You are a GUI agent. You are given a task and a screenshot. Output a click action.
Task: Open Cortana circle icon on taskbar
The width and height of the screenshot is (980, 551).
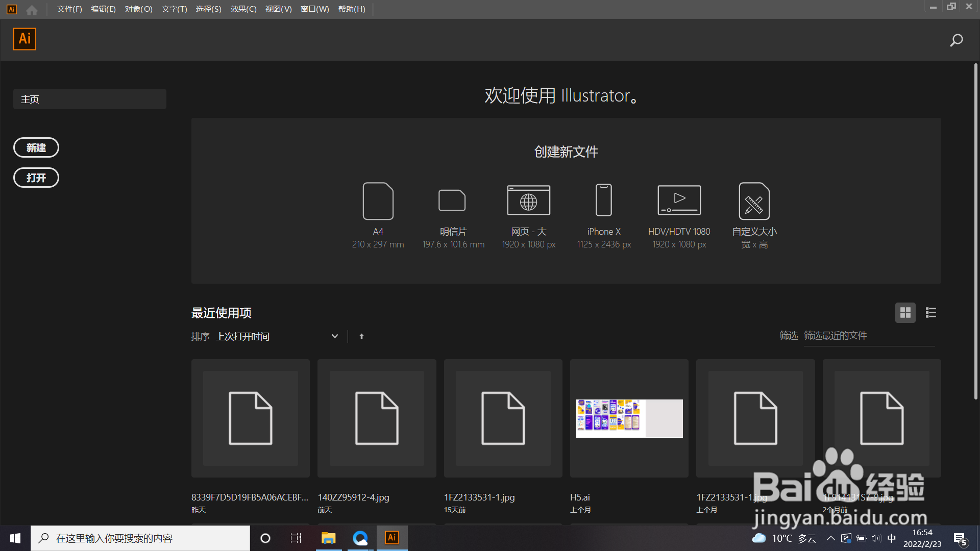265,538
